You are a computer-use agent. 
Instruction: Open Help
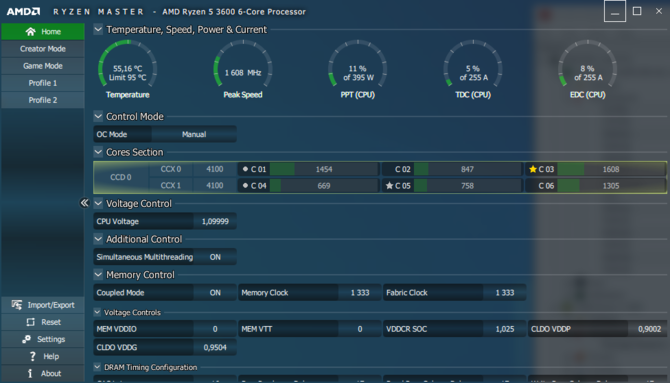(43, 356)
